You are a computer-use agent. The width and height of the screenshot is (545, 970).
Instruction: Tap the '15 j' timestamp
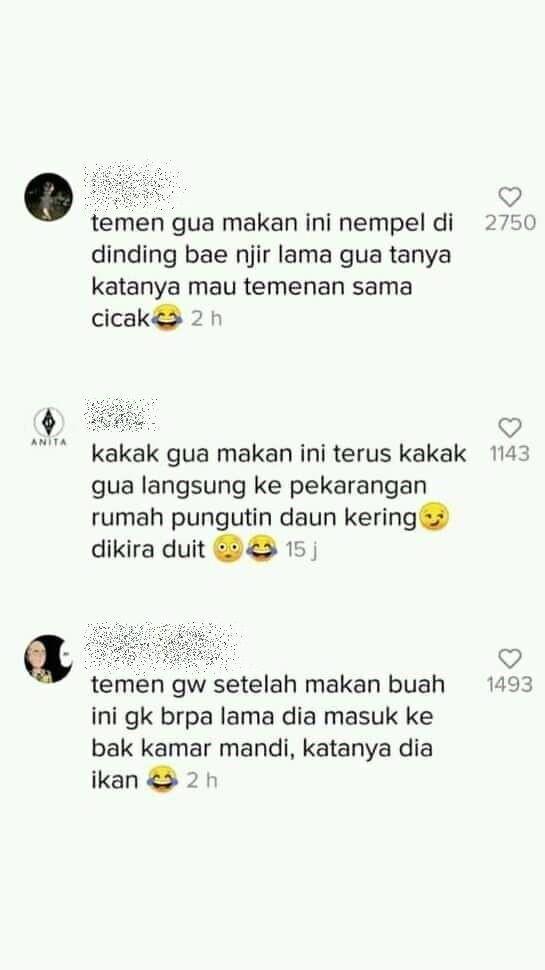pos(301,549)
